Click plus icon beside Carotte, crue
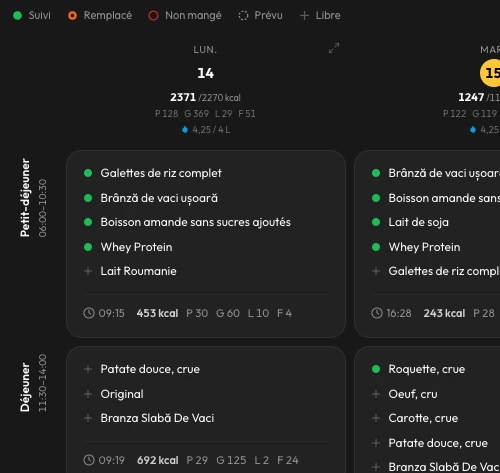The image size is (500, 473). (376, 418)
